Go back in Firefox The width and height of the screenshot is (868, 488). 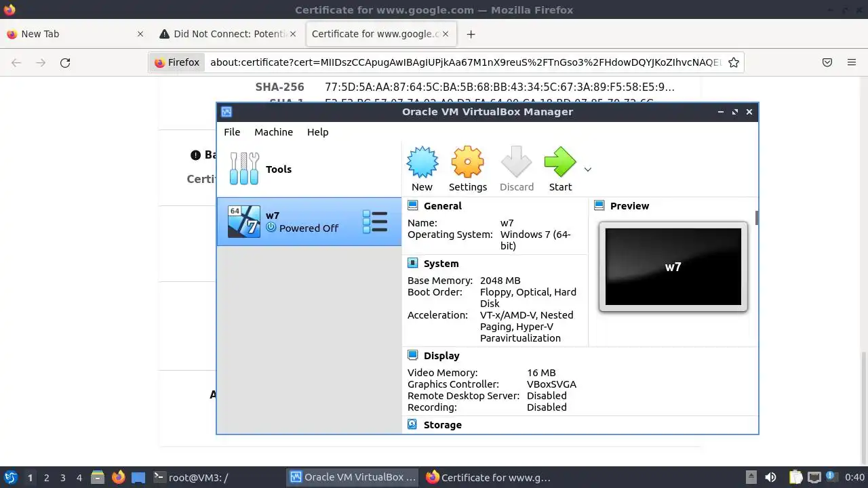pyautogui.click(x=16, y=62)
